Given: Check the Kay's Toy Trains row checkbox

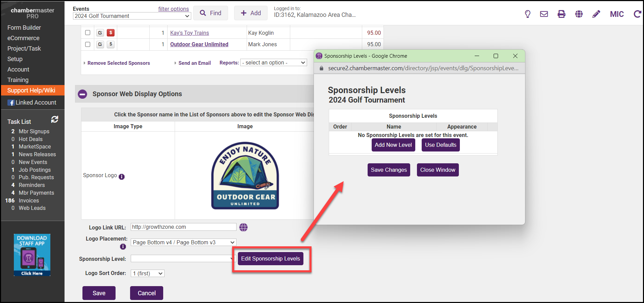Looking at the screenshot, I should coord(88,33).
